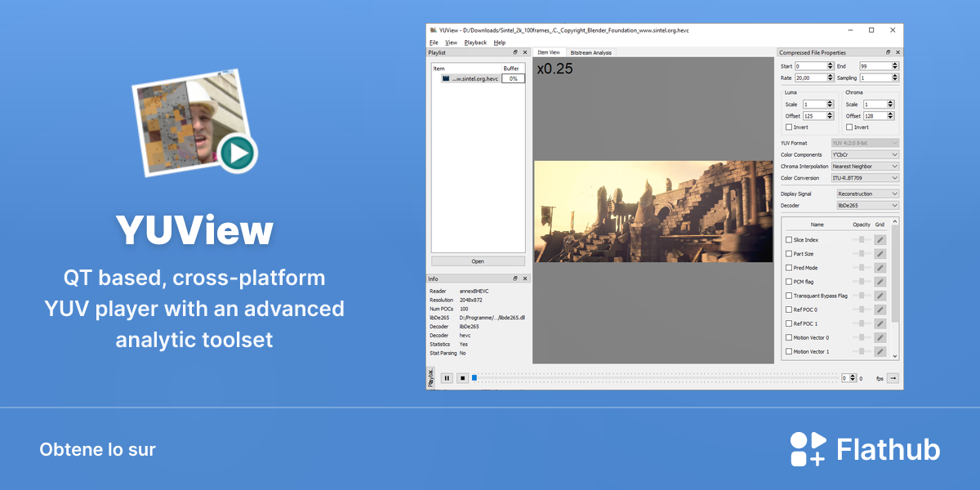The height and width of the screenshot is (490, 980).
Task: Switch to the Bitstream Analysis tab
Action: [x=590, y=52]
